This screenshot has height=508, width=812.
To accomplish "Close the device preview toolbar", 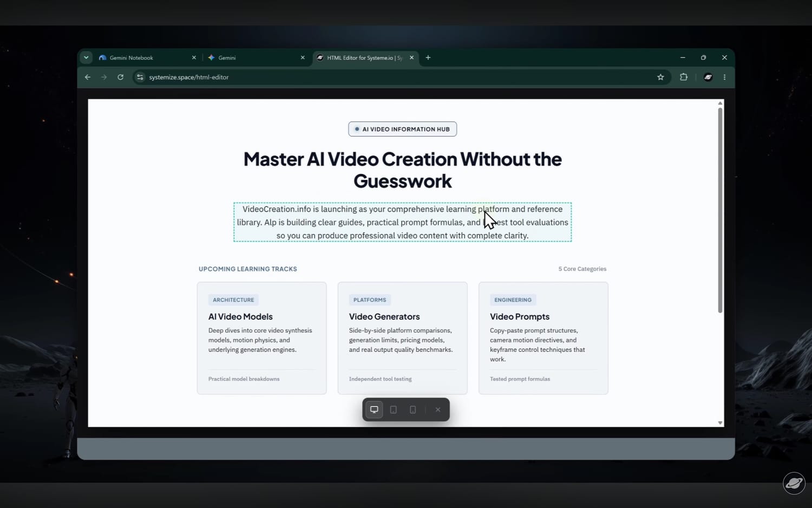I will point(438,409).
